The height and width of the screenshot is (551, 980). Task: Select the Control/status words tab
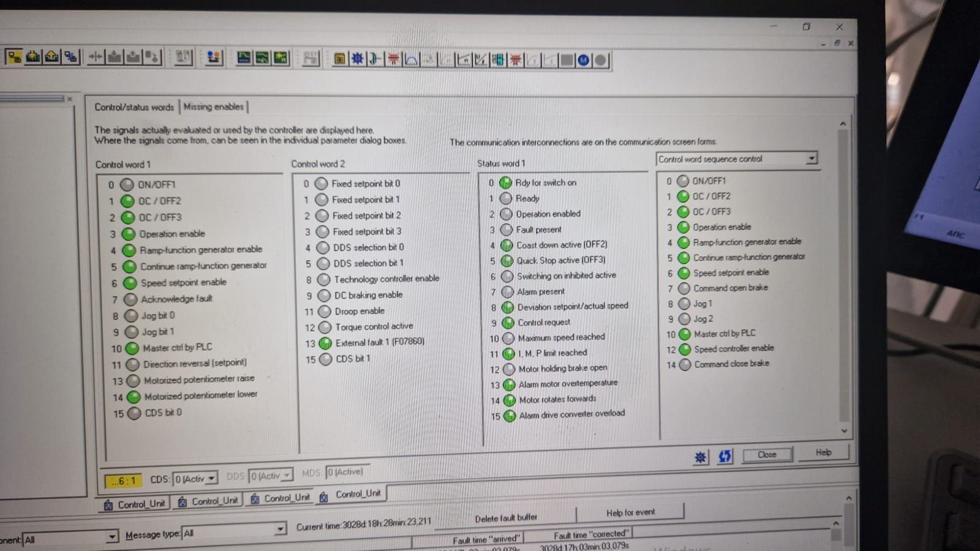(134, 107)
